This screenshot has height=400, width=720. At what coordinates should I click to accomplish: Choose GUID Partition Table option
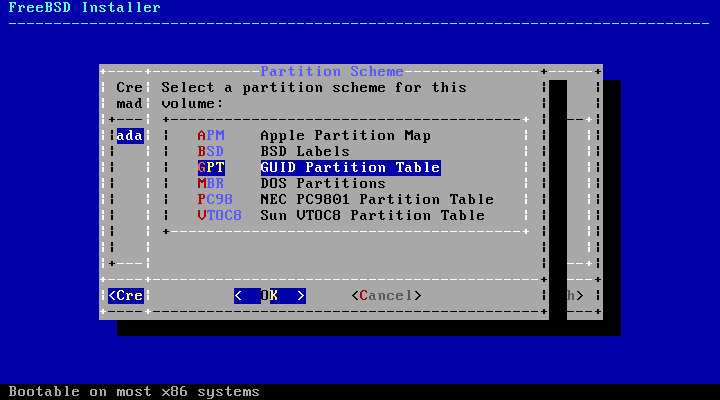(x=350, y=168)
